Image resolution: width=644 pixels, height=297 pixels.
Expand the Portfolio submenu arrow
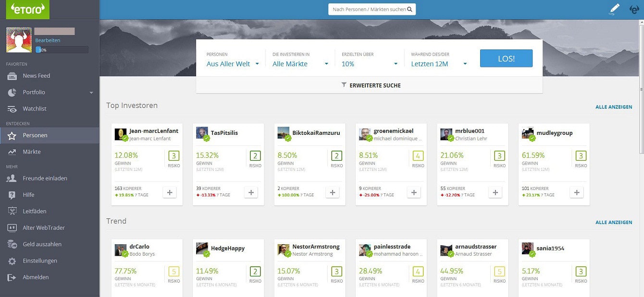[x=91, y=93]
